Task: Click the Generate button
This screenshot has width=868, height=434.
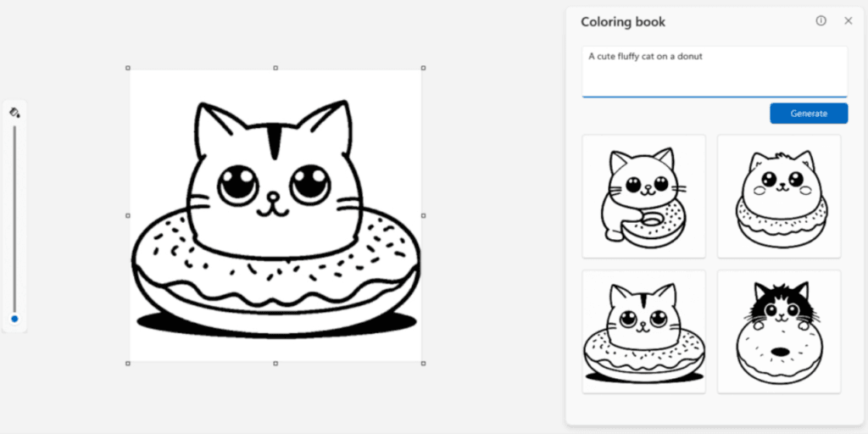Action: pyautogui.click(x=808, y=114)
